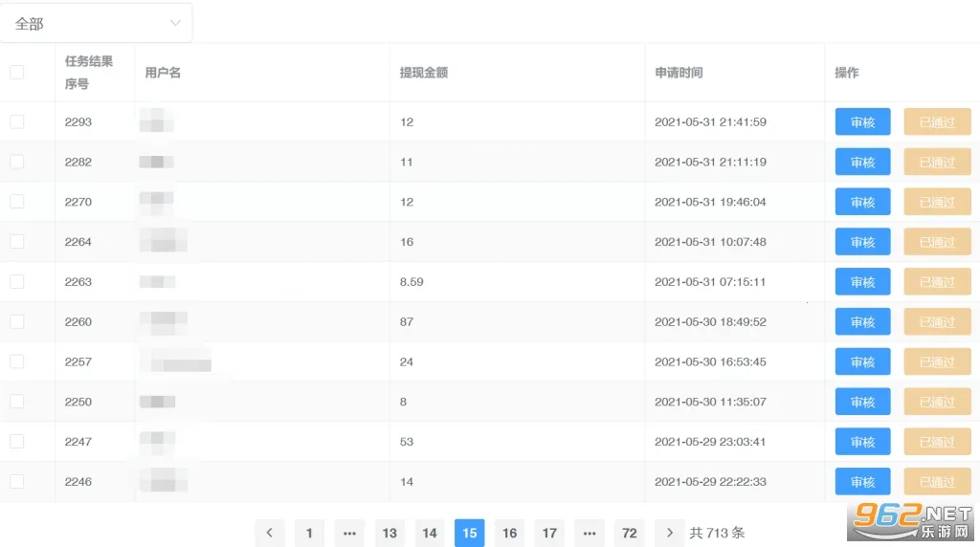This screenshot has width=980, height=547.
Task: Click 审核 button for record 2293
Action: (x=862, y=122)
